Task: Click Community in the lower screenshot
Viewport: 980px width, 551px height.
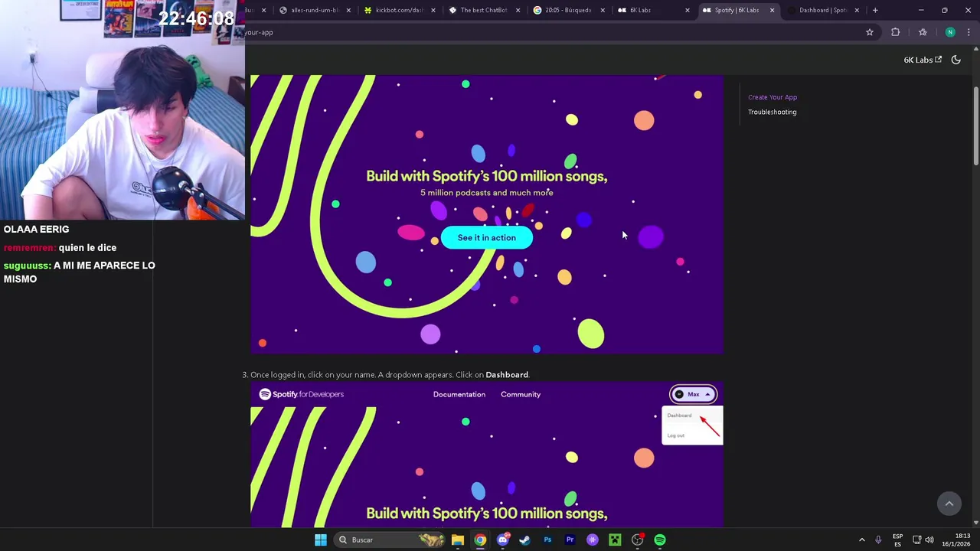Action: coord(521,394)
